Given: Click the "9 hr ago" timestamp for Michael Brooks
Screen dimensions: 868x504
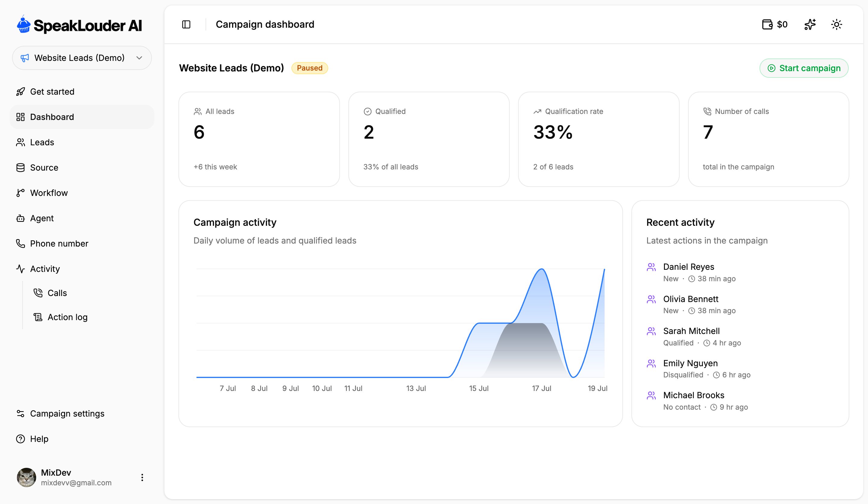Looking at the screenshot, I should 734,407.
